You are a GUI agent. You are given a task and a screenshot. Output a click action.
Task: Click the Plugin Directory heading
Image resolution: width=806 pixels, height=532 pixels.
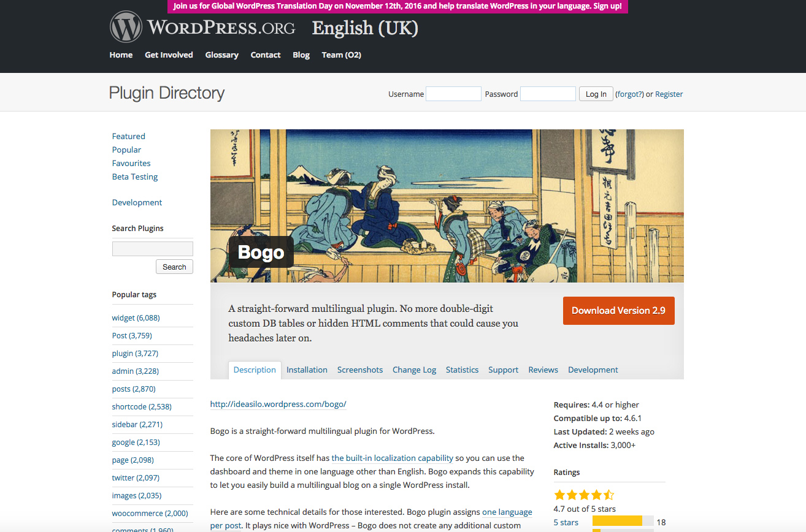coord(167,93)
